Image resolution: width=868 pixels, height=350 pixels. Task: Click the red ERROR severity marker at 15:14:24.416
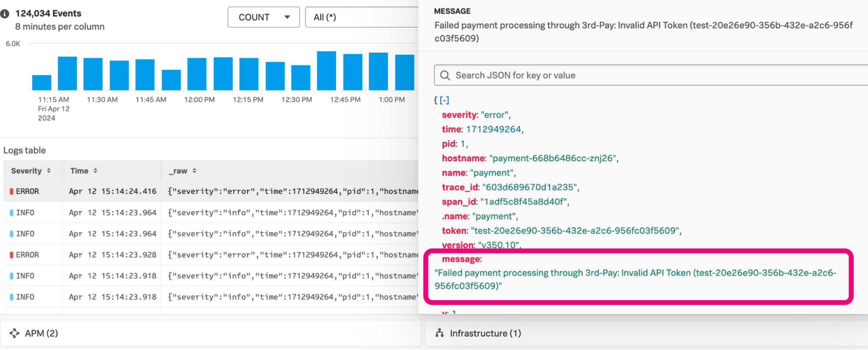pyautogui.click(x=12, y=191)
